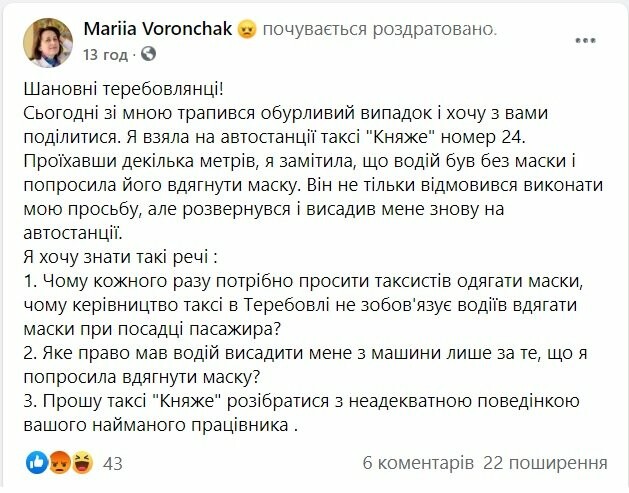
Task: Click the annoyed face emoji beside the name
Action: [247, 29]
